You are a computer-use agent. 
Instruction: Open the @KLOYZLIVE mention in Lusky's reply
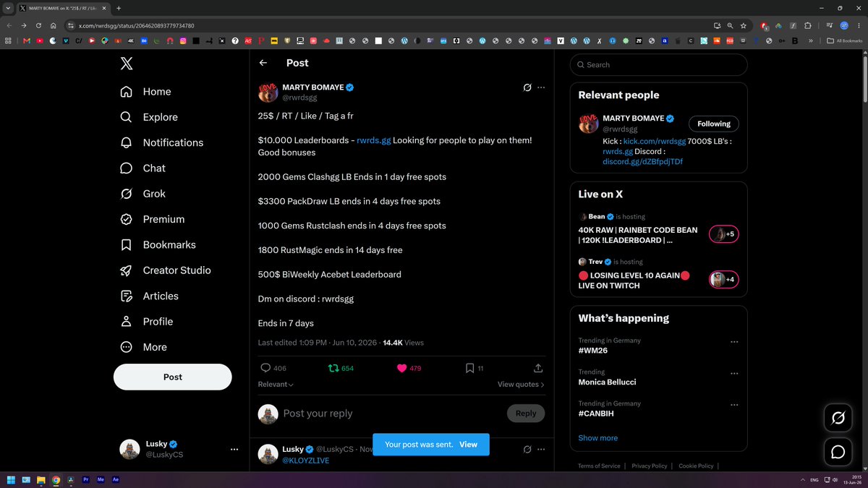(306, 460)
